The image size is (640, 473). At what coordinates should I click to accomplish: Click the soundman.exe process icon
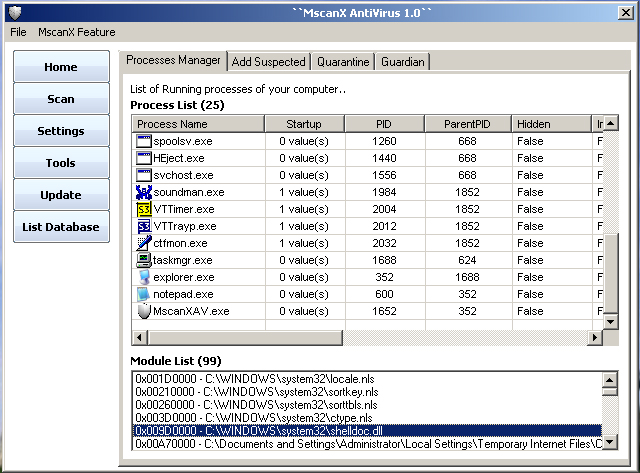point(143,192)
